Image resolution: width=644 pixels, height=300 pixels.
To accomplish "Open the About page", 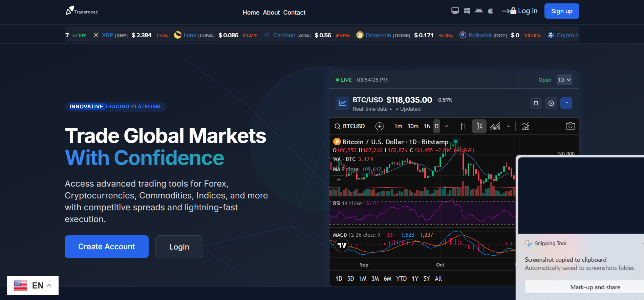I will click(x=271, y=13).
